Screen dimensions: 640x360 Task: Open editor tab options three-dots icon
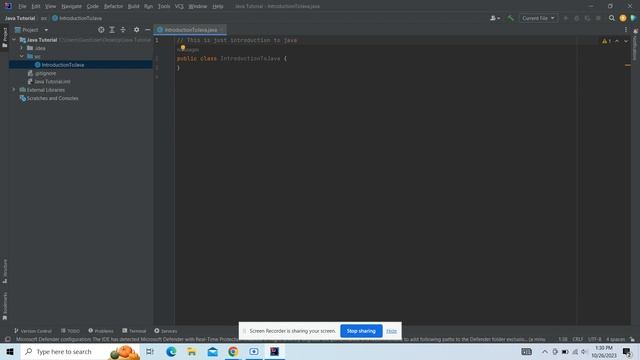(x=626, y=30)
